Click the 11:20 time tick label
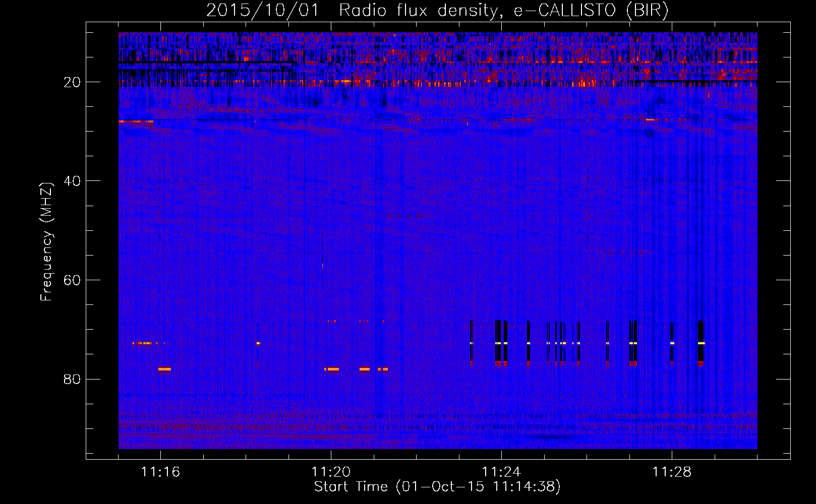The image size is (816, 504). tap(331, 472)
